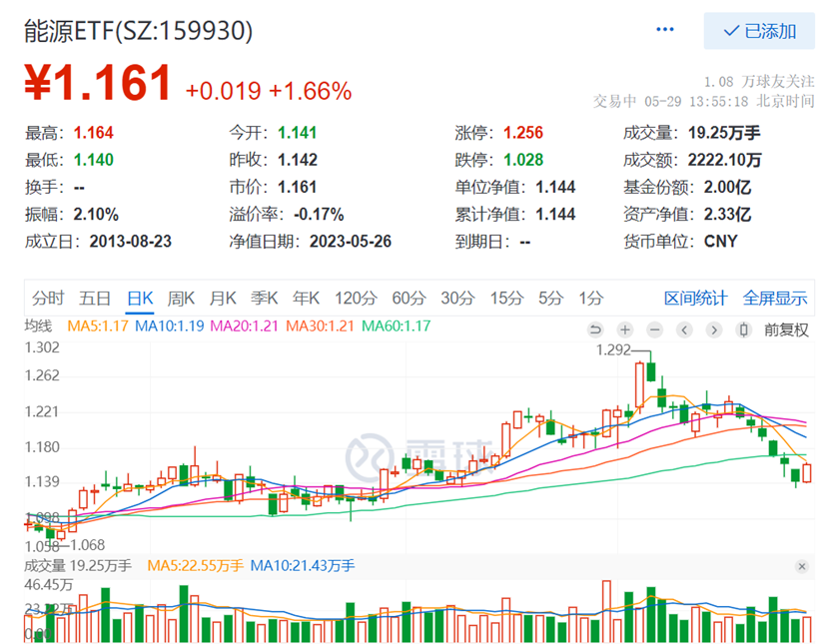Viewport: 830px width, 644px height.
Task: Click the 货币单位 value CNY
Action: pyautogui.click(x=720, y=242)
